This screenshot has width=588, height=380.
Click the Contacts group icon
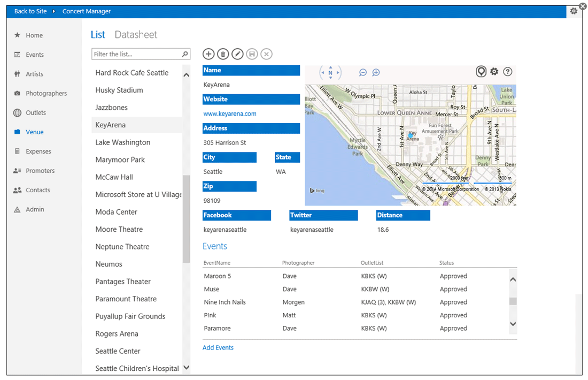(x=17, y=190)
